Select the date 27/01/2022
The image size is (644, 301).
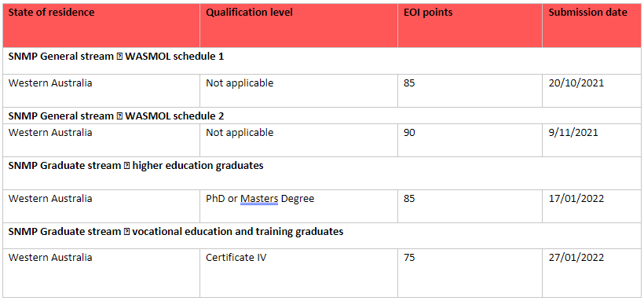[x=576, y=258]
